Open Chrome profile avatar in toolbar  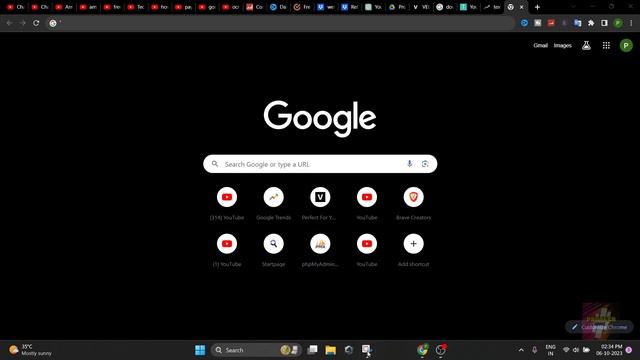[x=618, y=23]
